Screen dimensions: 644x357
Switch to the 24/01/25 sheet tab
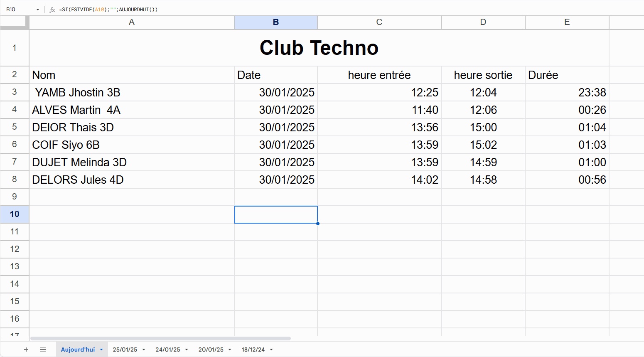[168, 350]
